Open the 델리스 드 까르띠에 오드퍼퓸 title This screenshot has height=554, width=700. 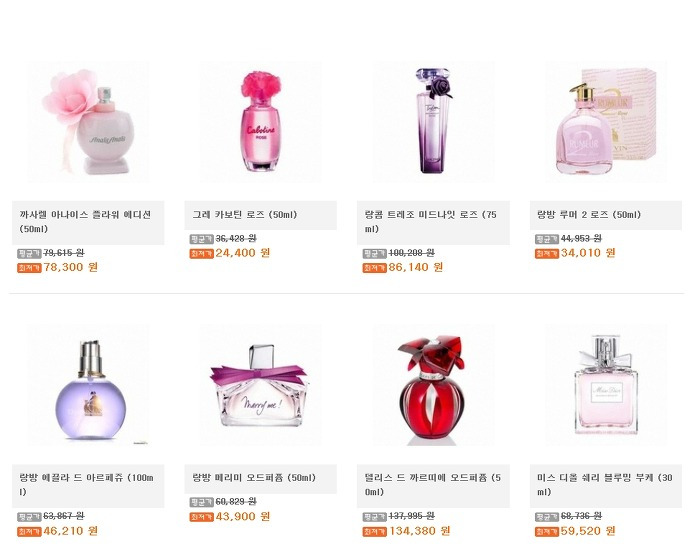[x=433, y=485]
